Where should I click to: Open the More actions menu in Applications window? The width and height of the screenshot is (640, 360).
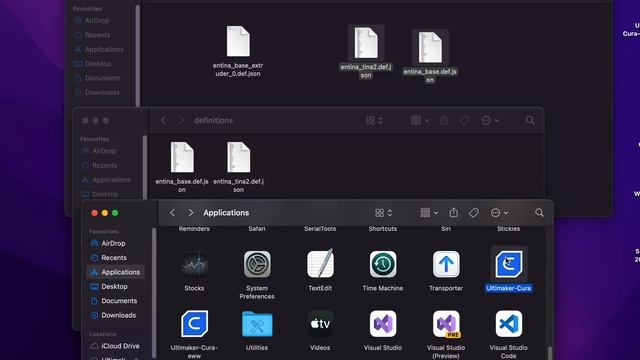(x=500, y=213)
